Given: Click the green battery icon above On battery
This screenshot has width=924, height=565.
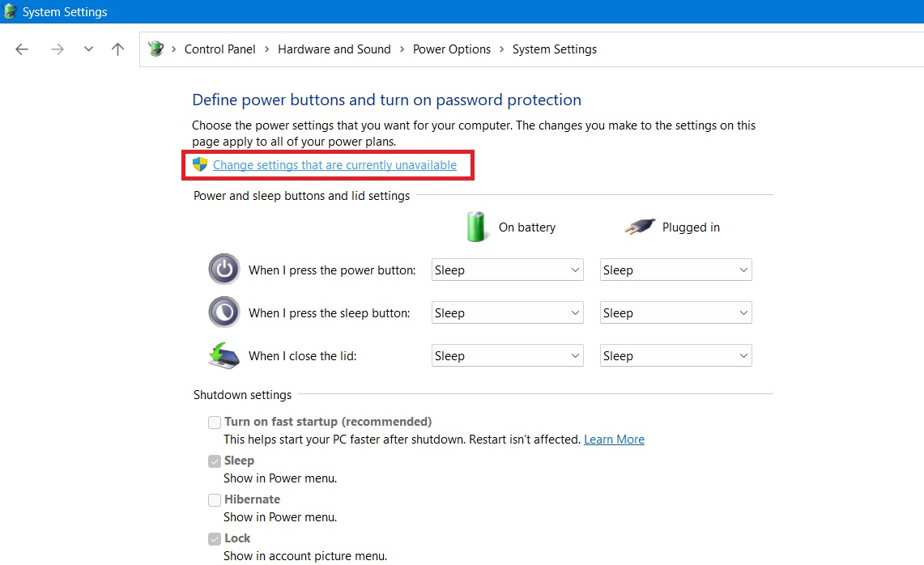Looking at the screenshot, I should point(477,227).
